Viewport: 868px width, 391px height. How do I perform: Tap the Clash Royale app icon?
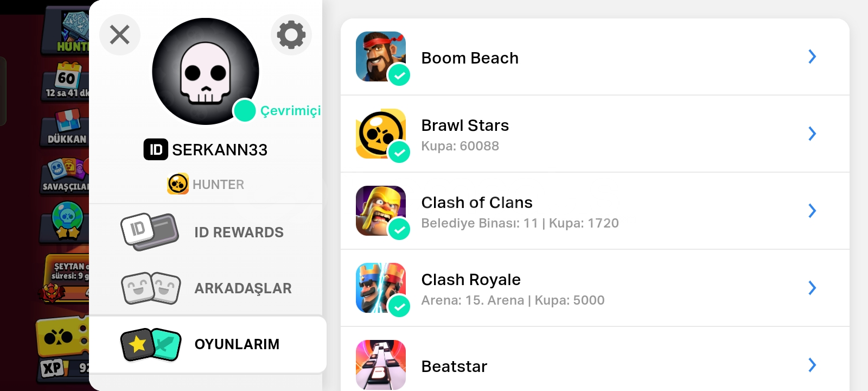coord(381,288)
